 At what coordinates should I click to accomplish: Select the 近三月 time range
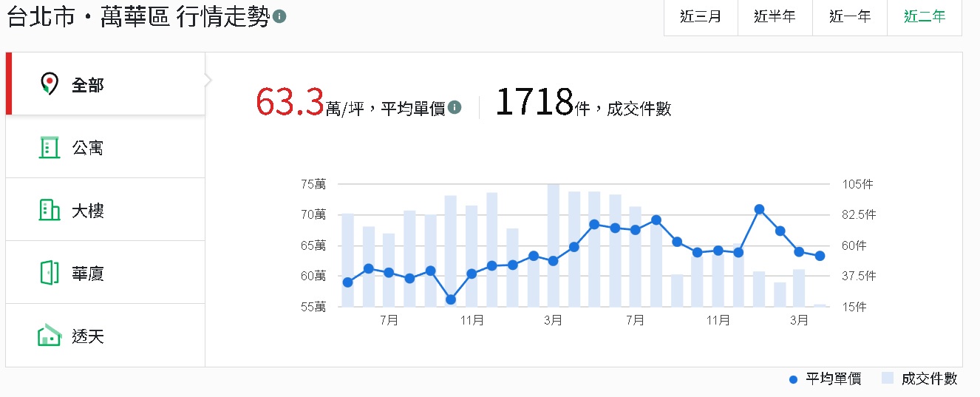tap(700, 17)
